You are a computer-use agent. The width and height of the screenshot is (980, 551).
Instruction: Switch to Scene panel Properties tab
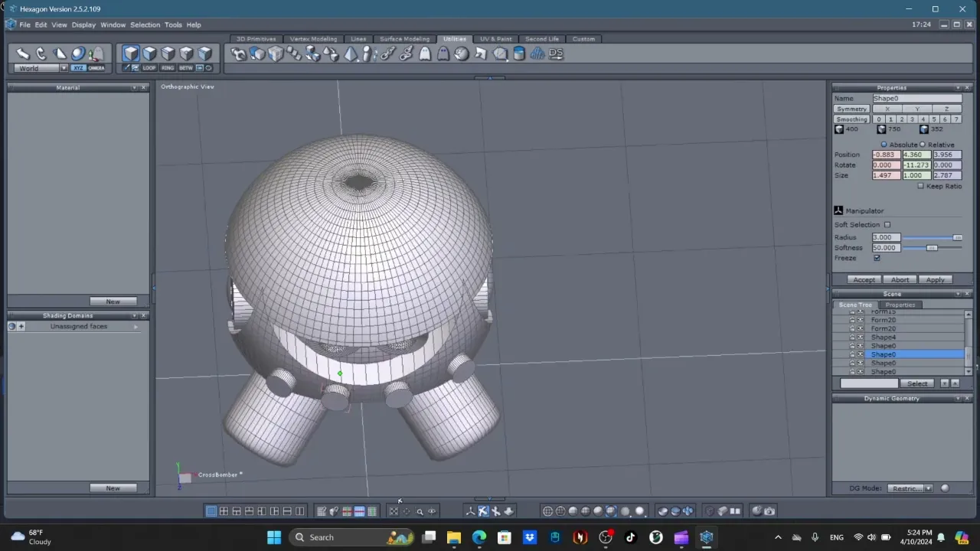pos(900,305)
